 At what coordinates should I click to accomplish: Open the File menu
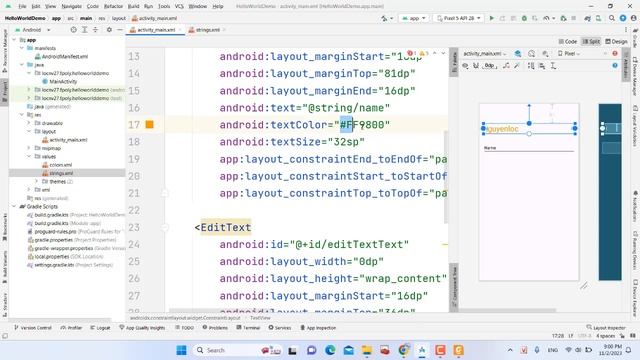22,6
